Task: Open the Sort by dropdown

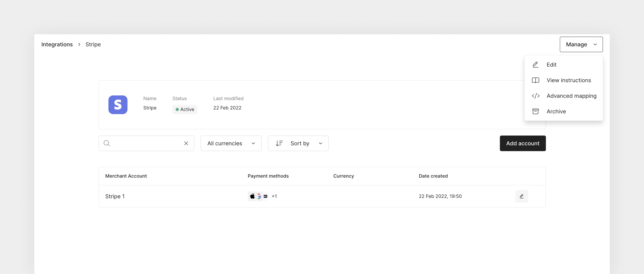Action: [298, 143]
